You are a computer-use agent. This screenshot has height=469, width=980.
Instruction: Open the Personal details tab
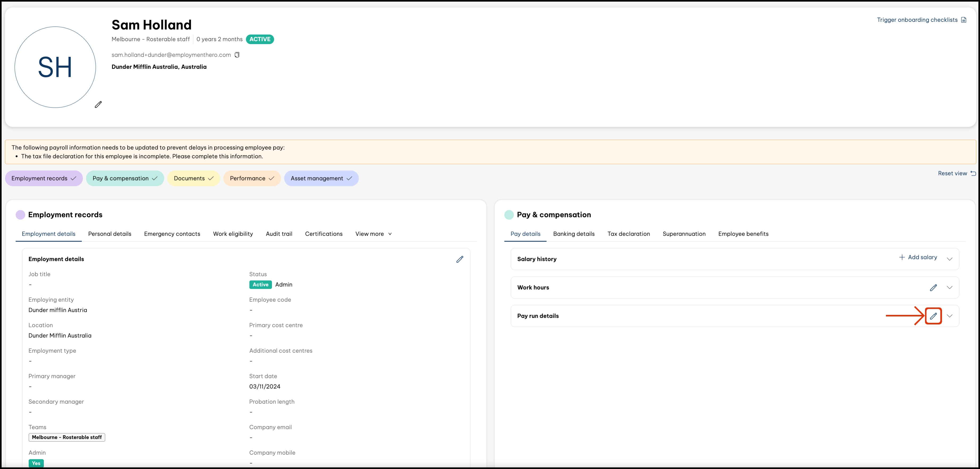tap(109, 234)
